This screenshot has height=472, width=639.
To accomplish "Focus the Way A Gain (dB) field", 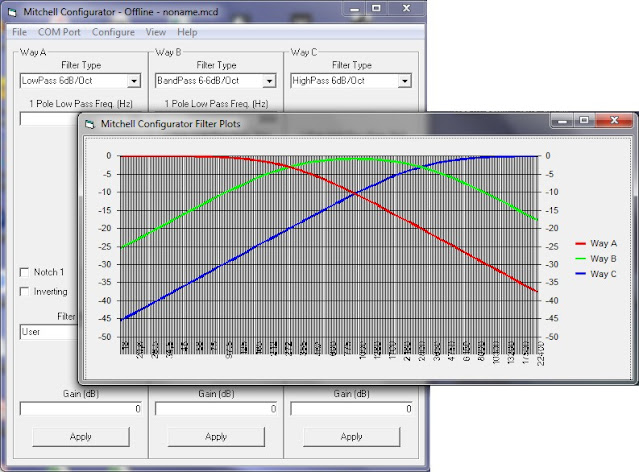I will click(81, 409).
